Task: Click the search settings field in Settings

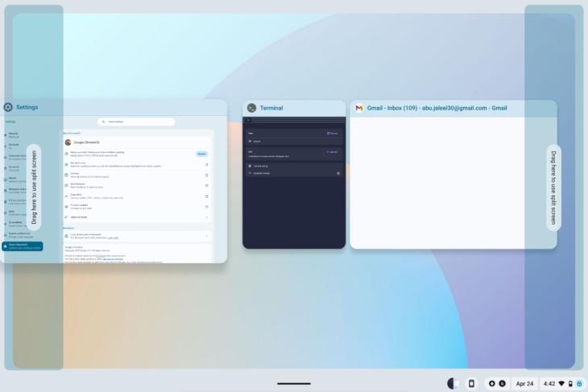Action: (x=137, y=122)
